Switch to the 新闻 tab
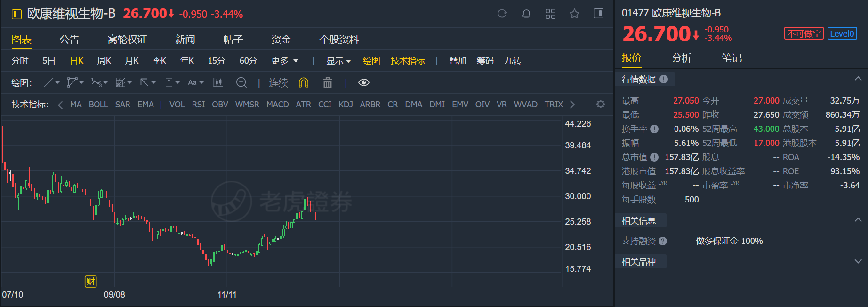Screen dimensions: 868x307 (x=185, y=40)
